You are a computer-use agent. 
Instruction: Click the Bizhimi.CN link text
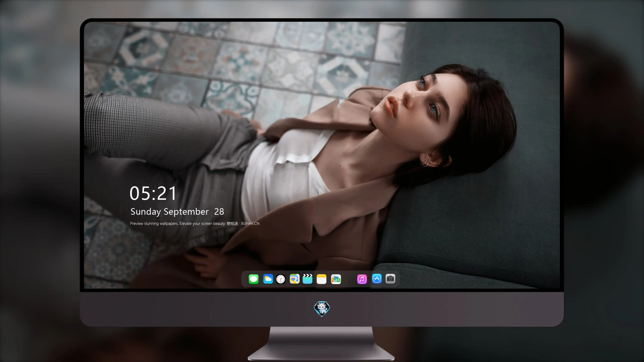tap(250, 223)
